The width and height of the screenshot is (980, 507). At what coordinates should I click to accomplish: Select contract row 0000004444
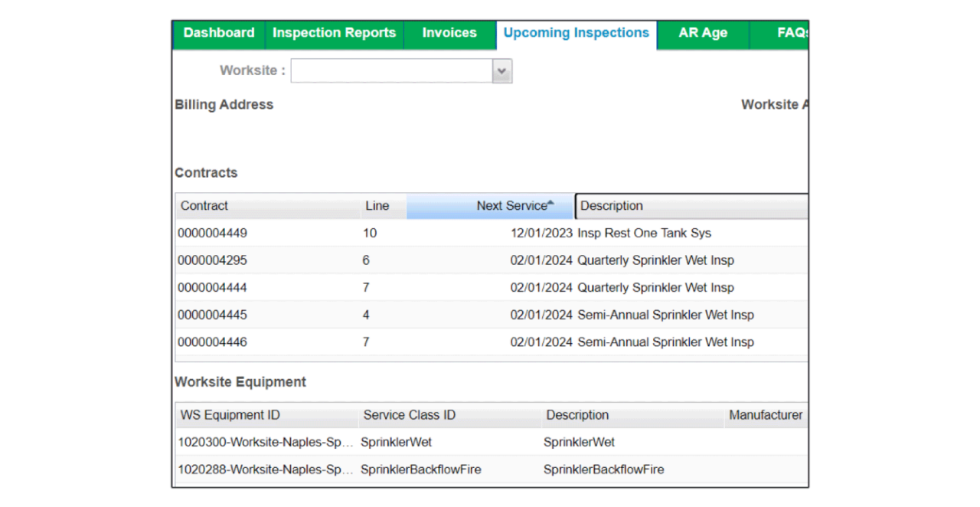213,288
